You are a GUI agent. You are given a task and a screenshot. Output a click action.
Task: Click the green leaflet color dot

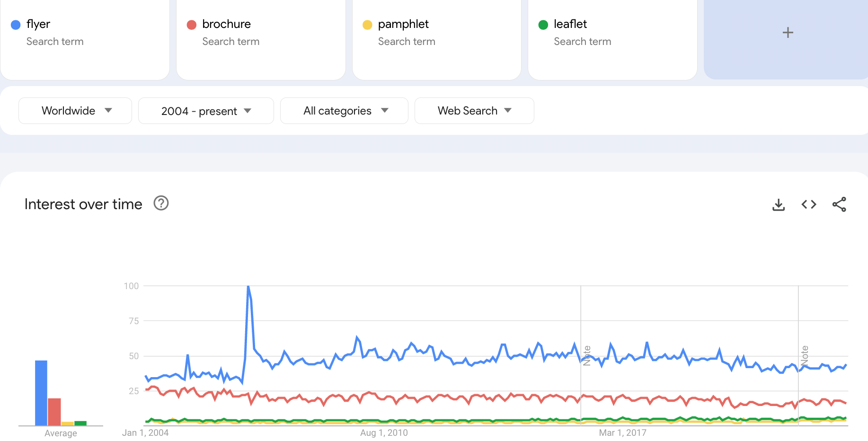click(543, 25)
